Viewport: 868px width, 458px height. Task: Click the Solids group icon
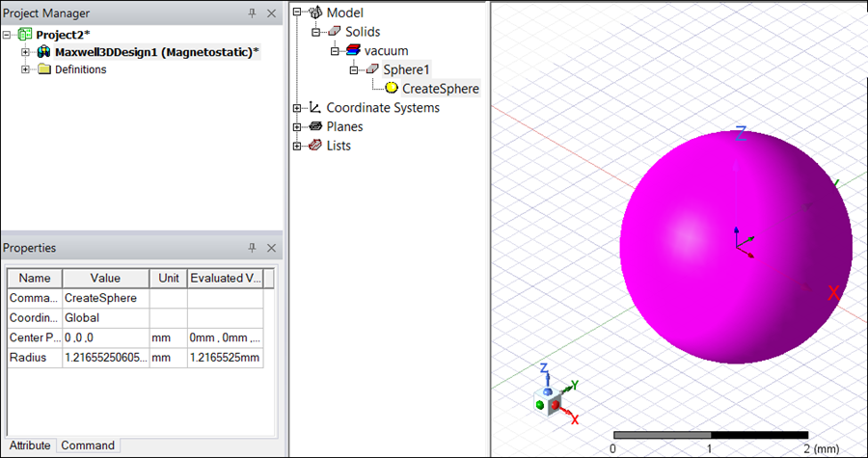pos(335,32)
